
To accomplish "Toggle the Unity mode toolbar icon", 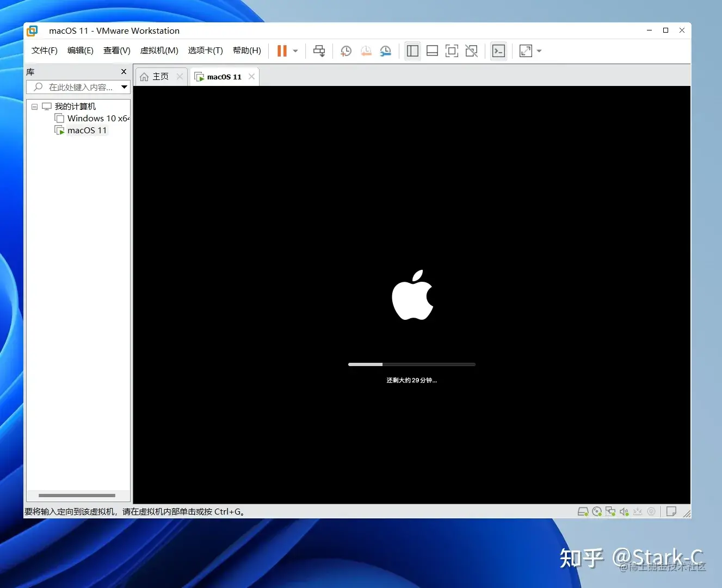I will point(472,51).
